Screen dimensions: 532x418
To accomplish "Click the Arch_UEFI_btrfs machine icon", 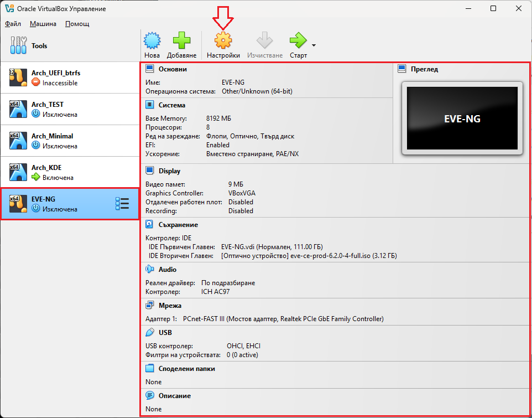I will 18,78.
